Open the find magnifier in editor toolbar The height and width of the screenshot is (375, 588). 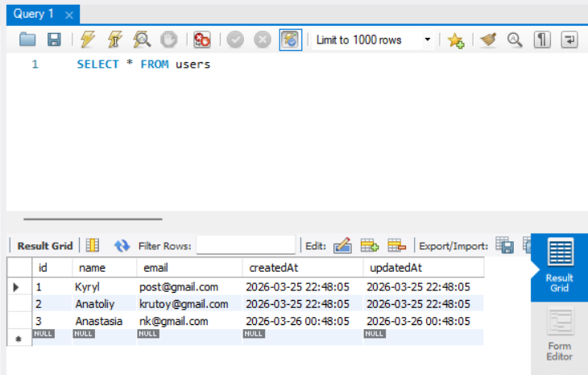click(x=514, y=40)
